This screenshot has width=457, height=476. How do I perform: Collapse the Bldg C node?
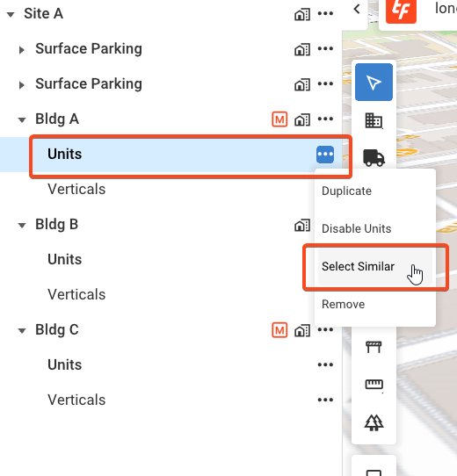pyautogui.click(x=22, y=330)
